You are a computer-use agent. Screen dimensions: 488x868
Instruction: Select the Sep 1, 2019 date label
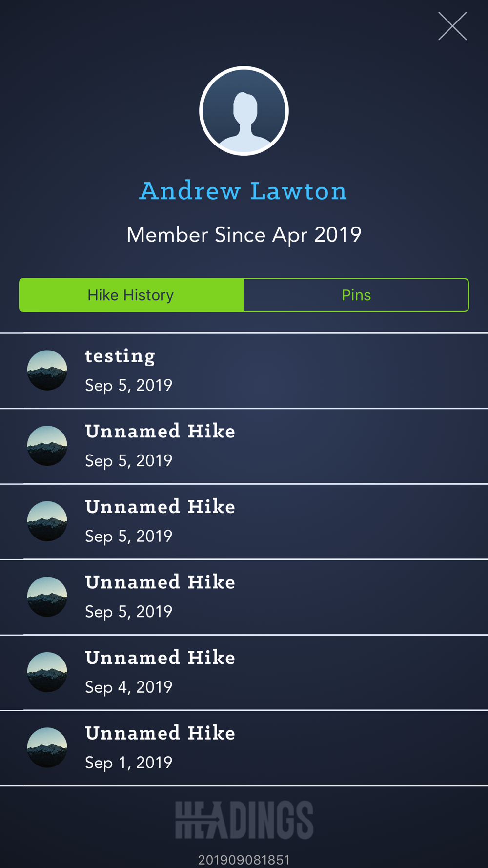(x=129, y=763)
